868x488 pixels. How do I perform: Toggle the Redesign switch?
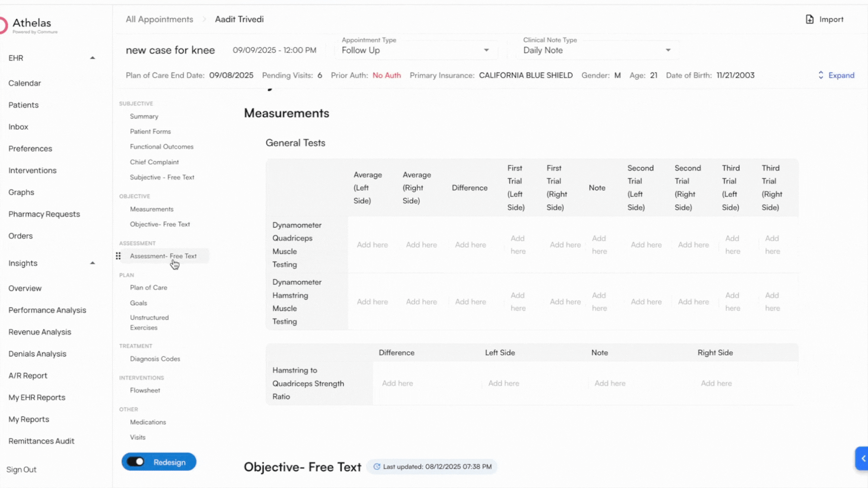(136, 462)
